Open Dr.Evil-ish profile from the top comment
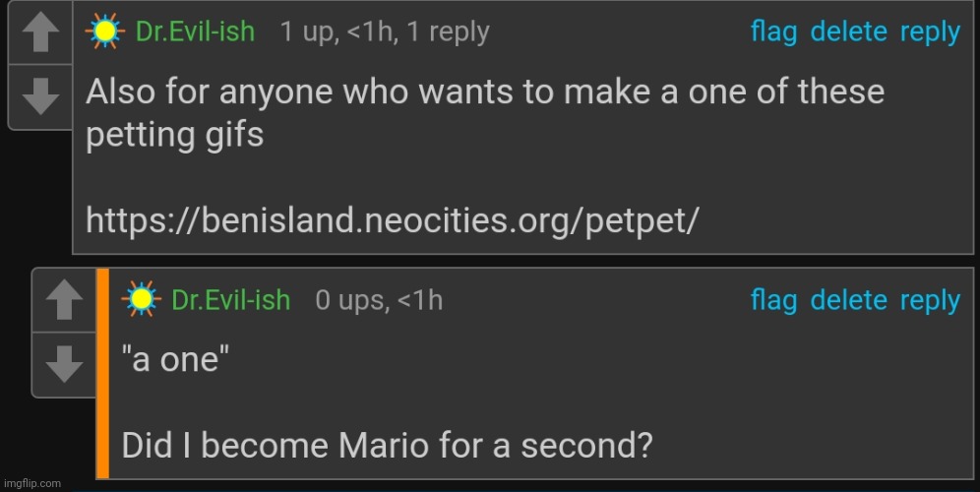The width and height of the screenshot is (980, 492). [x=195, y=32]
